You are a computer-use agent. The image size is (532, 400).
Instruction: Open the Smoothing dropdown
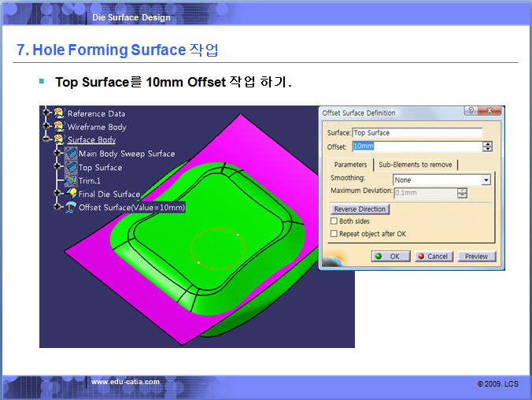point(486,180)
